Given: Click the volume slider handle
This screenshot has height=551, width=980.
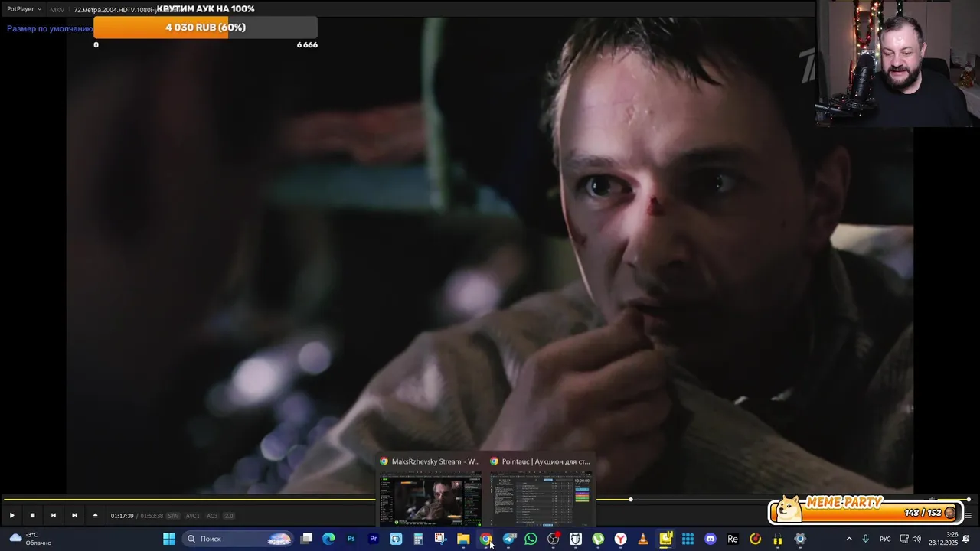Looking at the screenshot, I should [969, 500].
